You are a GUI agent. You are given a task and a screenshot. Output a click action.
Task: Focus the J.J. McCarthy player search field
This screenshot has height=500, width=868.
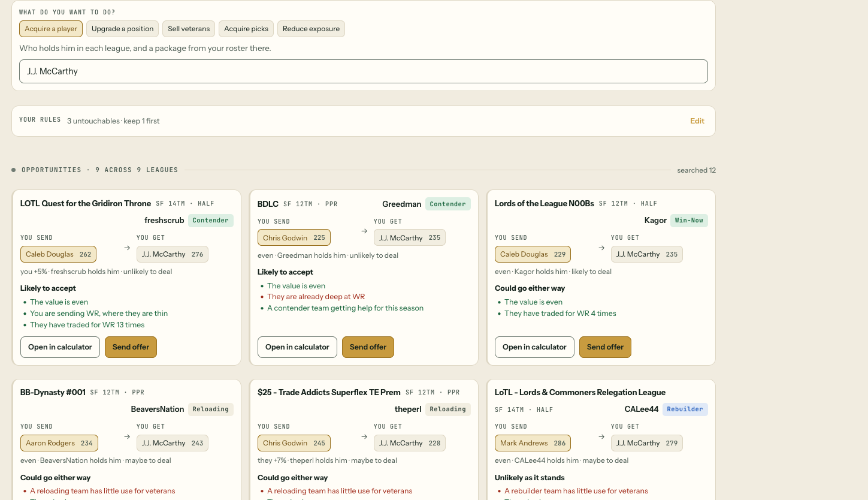click(x=364, y=71)
